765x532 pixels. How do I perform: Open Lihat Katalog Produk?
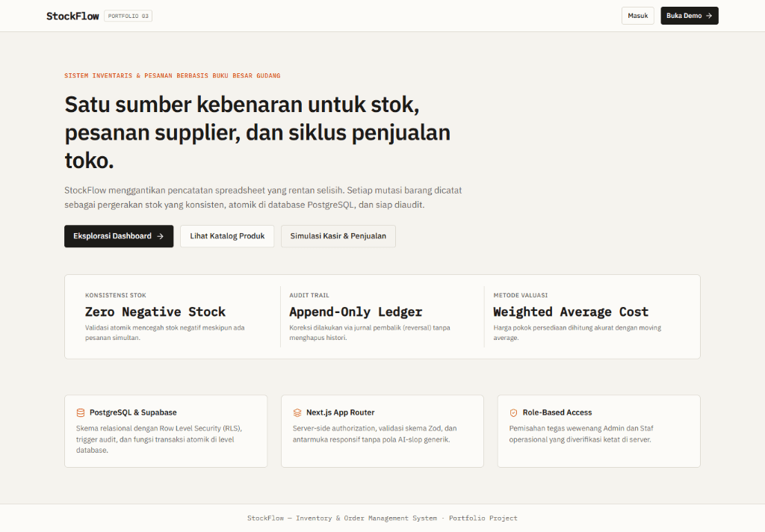pyautogui.click(x=227, y=236)
